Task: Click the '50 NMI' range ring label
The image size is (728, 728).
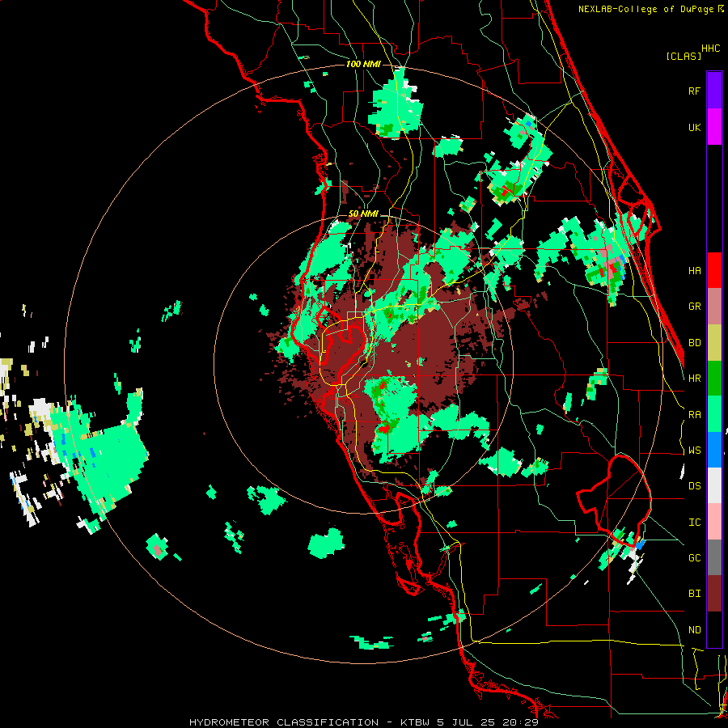Action: (x=363, y=214)
